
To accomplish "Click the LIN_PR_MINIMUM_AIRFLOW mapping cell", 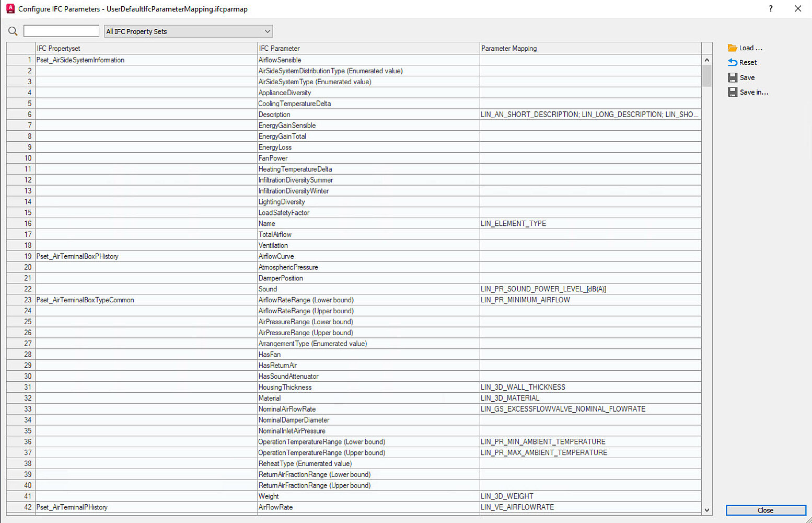I will [590, 300].
